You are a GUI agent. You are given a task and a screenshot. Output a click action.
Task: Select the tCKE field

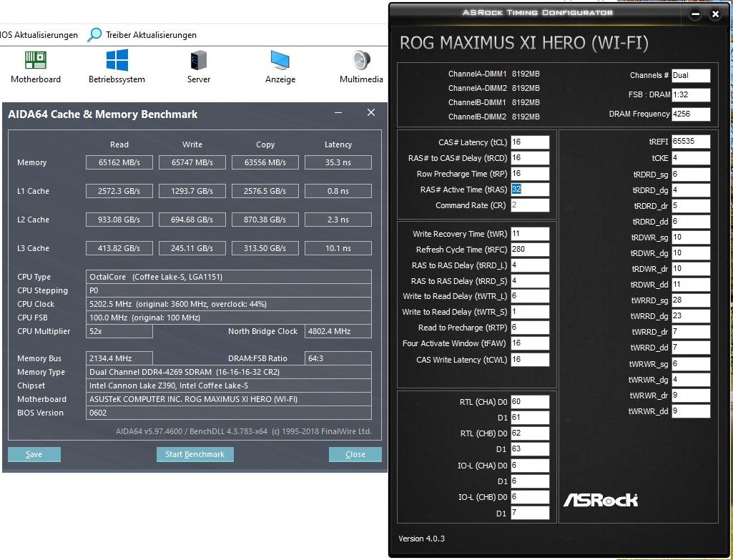(x=691, y=158)
